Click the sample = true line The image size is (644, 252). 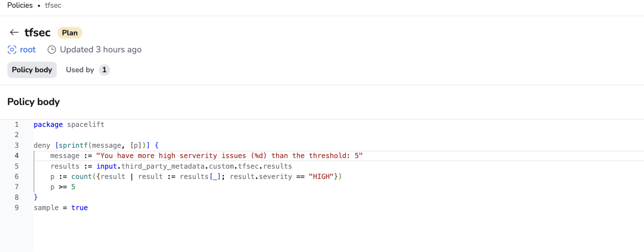[x=61, y=207]
